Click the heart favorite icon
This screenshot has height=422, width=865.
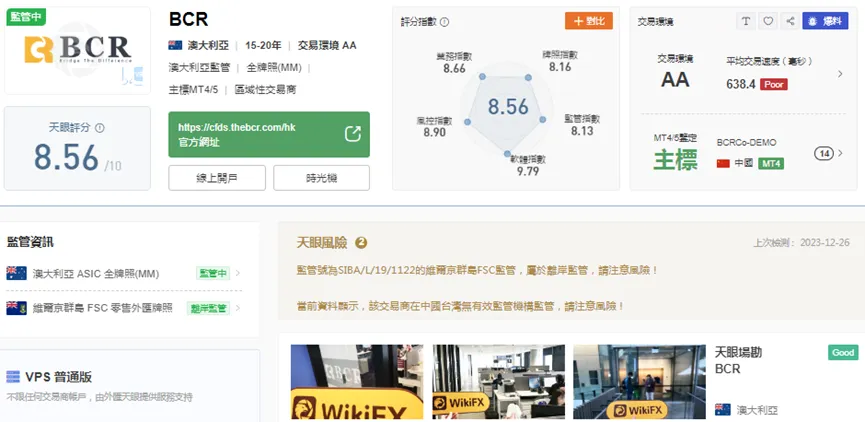768,21
